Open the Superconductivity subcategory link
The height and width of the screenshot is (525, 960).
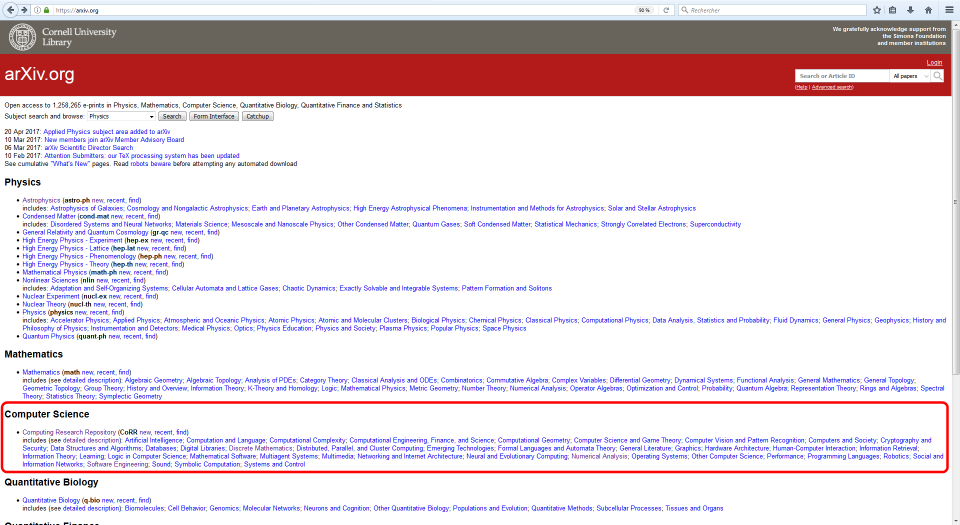click(x=715, y=224)
